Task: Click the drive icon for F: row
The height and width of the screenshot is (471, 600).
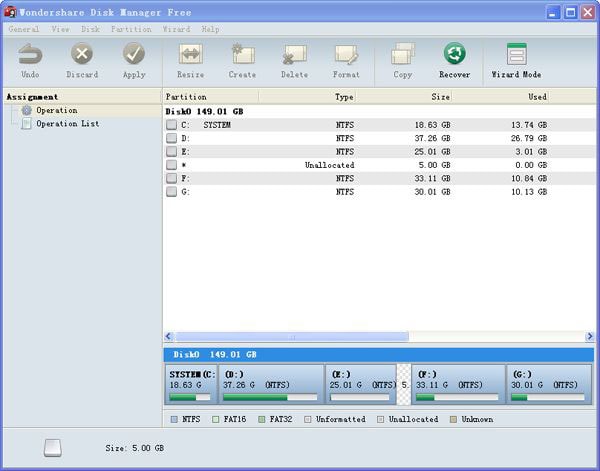Action: point(171,178)
